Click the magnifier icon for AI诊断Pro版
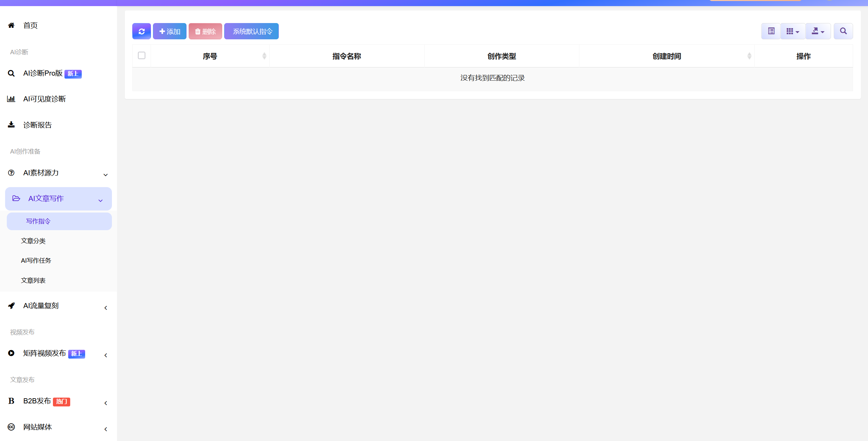Image resolution: width=868 pixels, height=441 pixels. coord(11,73)
